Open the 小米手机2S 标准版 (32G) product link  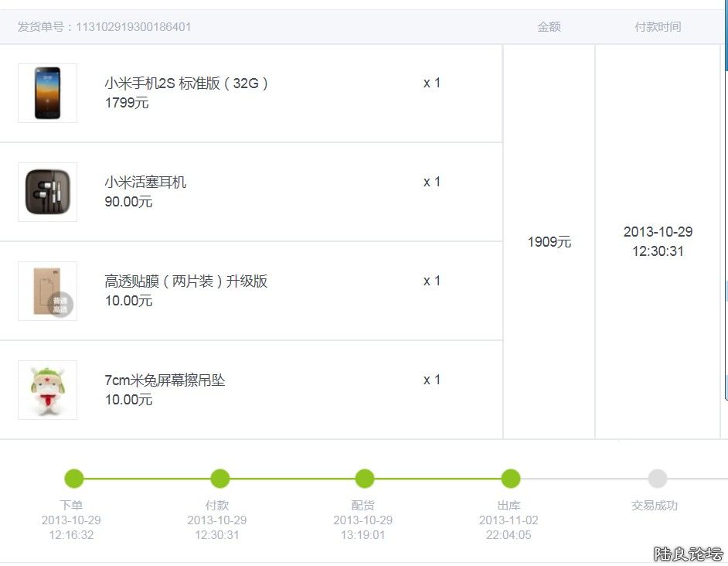186,84
